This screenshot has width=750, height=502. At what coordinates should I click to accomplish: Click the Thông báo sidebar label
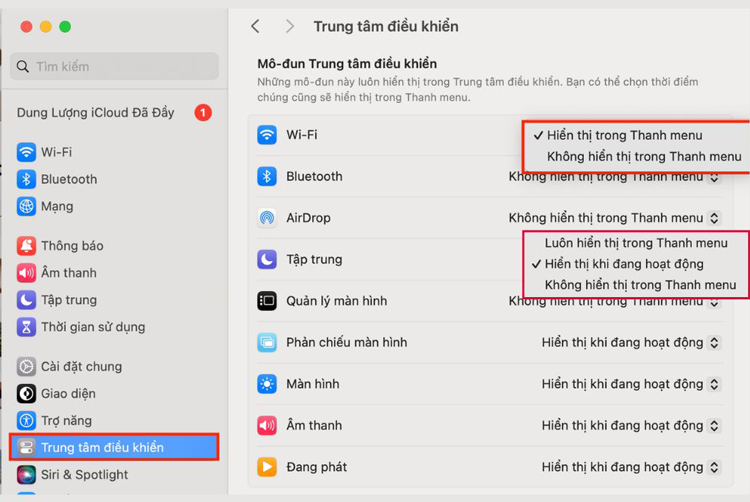coord(72,246)
